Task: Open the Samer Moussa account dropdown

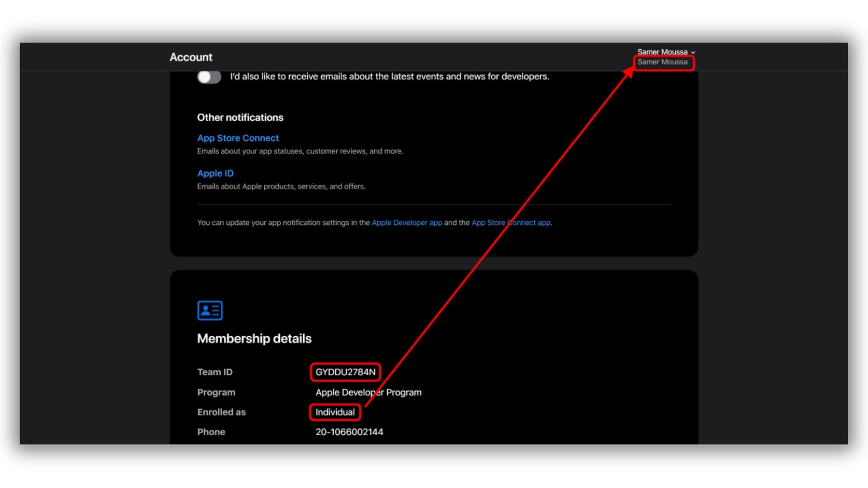Action: pos(666,52)
